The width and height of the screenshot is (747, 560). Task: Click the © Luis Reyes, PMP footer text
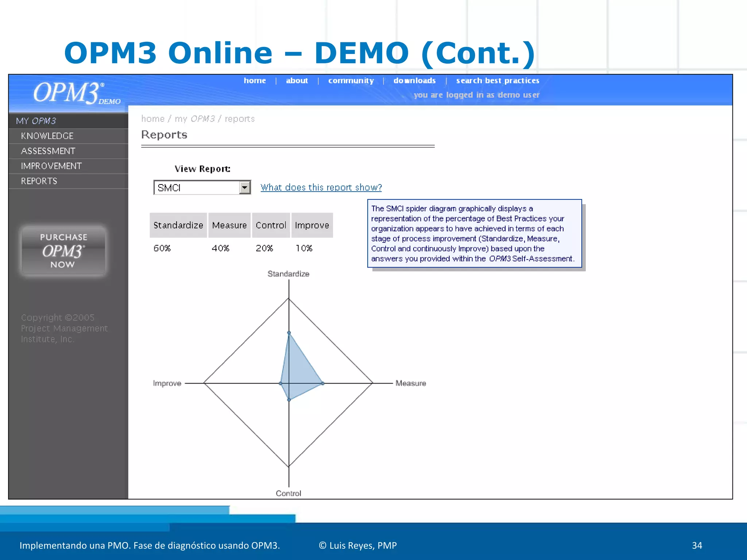tap(358, 545)
